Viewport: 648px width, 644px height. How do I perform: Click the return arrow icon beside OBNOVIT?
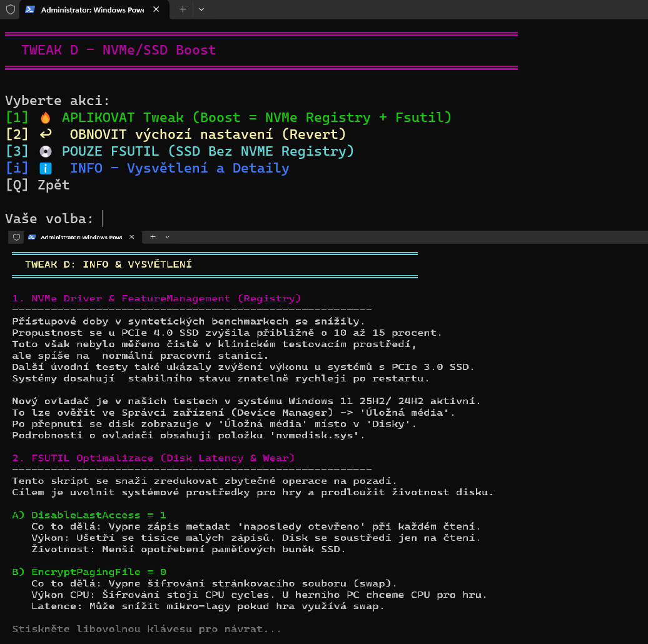pos(46,134)
